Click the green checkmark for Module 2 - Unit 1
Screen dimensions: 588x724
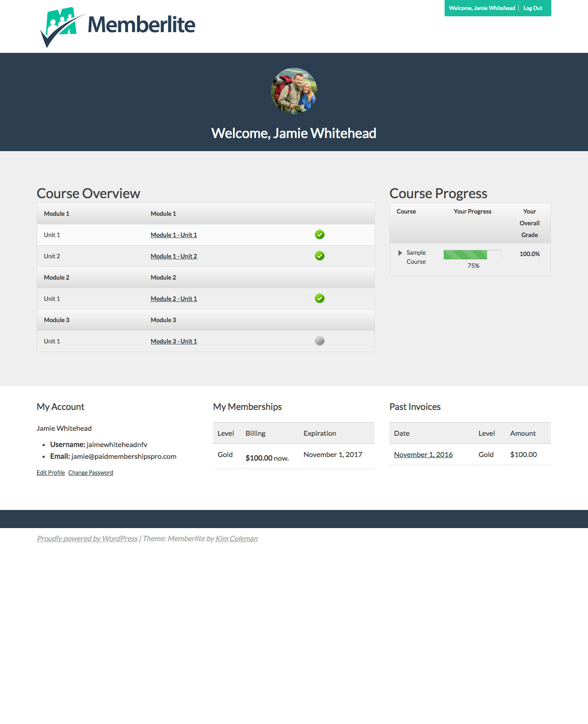[320, 298]
